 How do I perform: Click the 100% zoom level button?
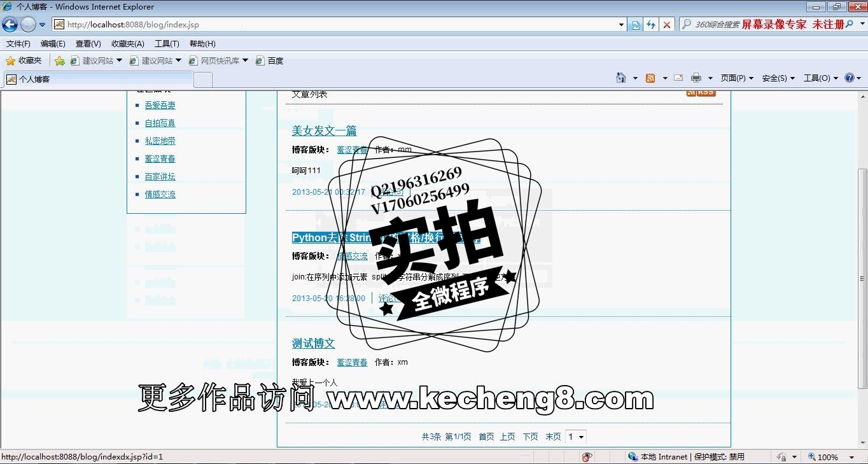pyautogui.click(x=823, y=457)
